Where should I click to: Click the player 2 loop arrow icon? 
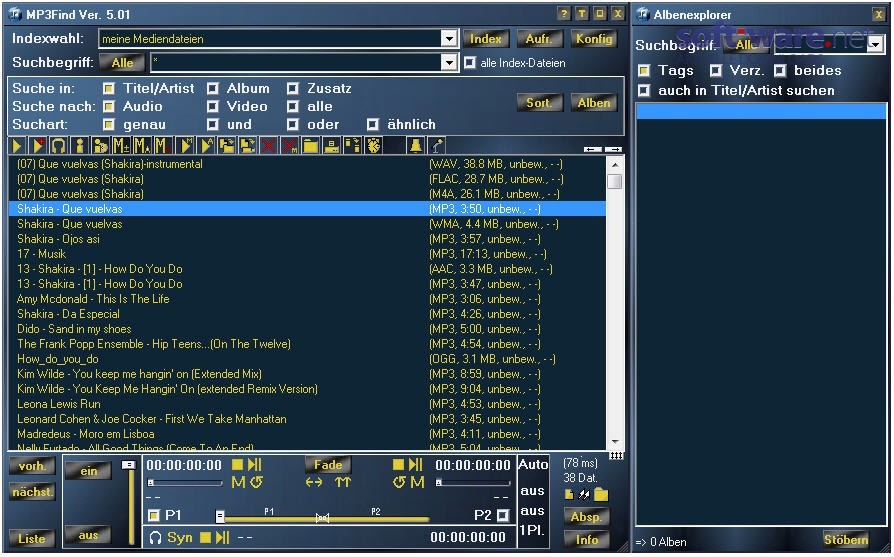pyautogui.click(x=399, y=482)
